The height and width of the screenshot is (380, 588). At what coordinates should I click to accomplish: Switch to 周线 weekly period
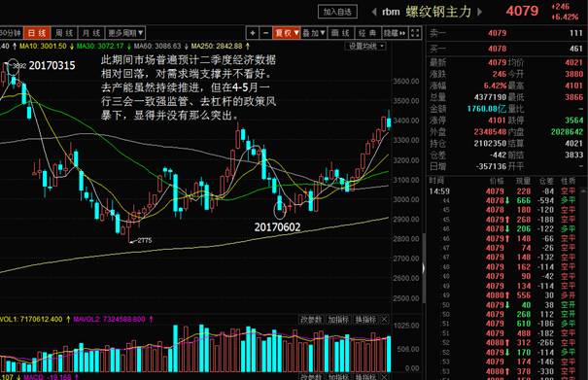click(x=64, y=33)
